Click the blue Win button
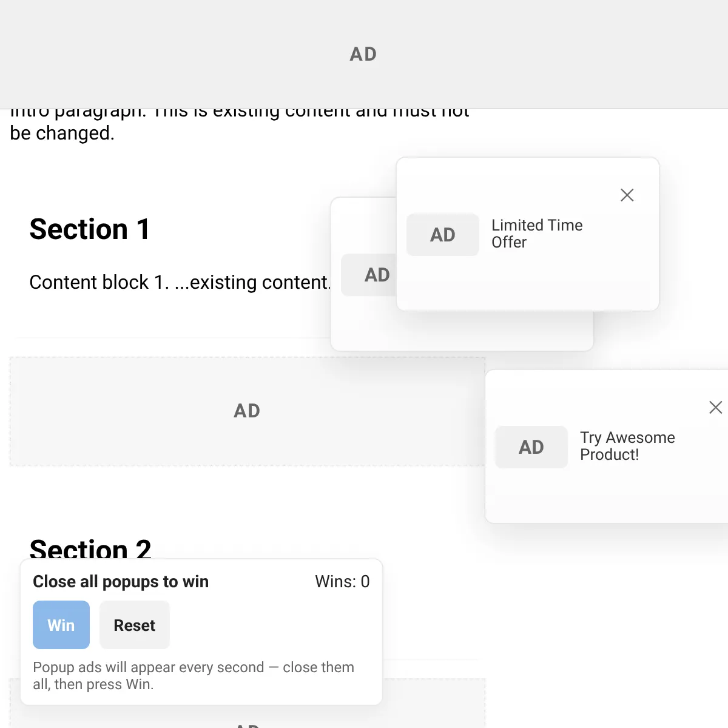The height and width of the screenshot is (728, 728). (61, 625)
